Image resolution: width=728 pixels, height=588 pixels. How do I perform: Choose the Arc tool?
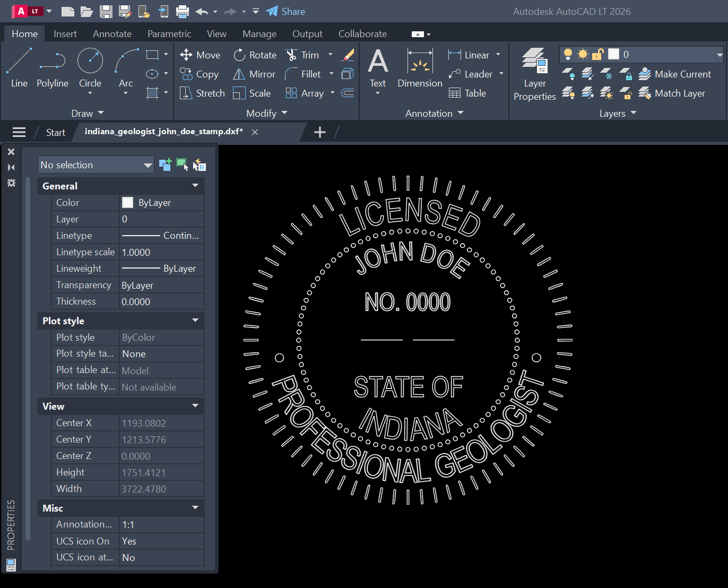click(126, 67)
